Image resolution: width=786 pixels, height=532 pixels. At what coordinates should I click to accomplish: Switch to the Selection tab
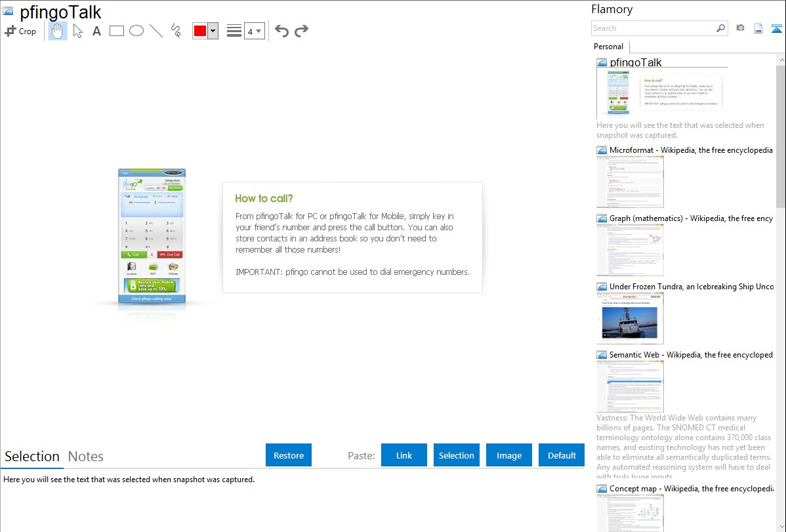coord(32,457)
